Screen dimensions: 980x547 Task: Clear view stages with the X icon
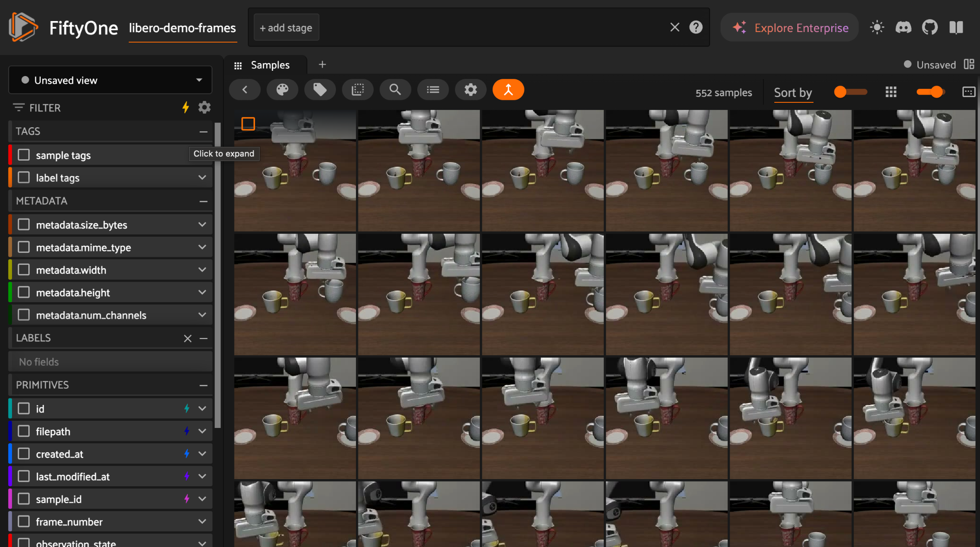pyautogui.click(x=675, y=27)
